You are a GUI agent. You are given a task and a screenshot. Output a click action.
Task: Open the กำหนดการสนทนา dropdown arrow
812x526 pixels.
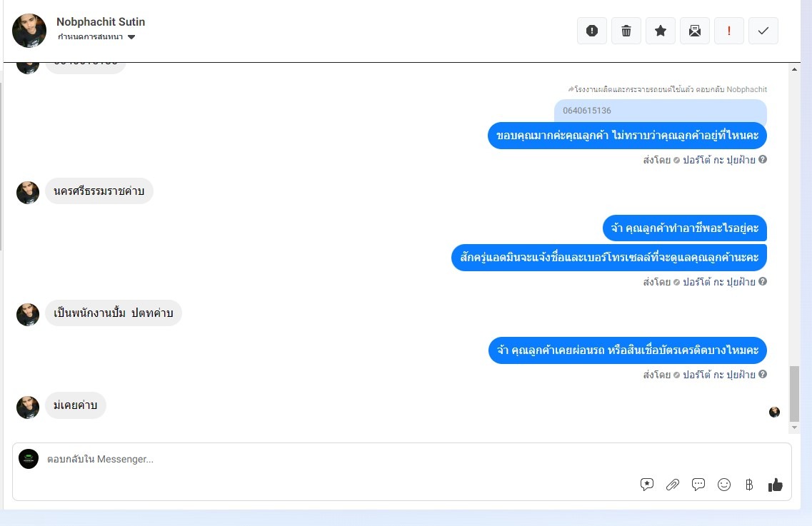tap(131, 37)
